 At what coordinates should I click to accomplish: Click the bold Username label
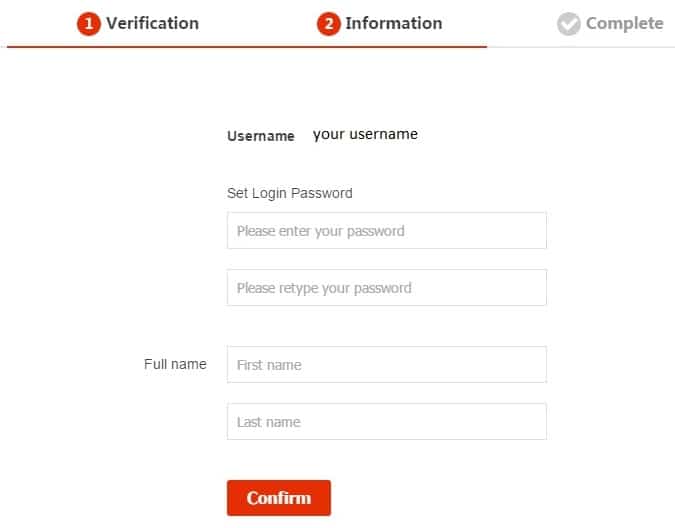(x=261, y=136)
